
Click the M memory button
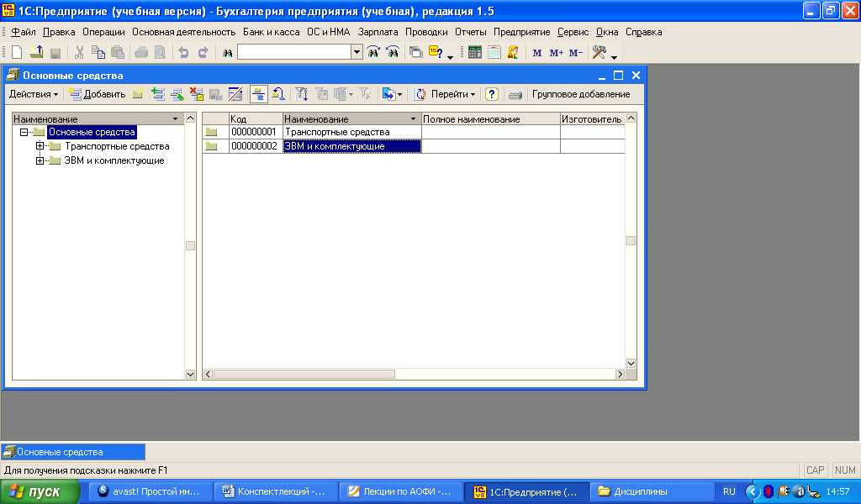click(537, 53)
